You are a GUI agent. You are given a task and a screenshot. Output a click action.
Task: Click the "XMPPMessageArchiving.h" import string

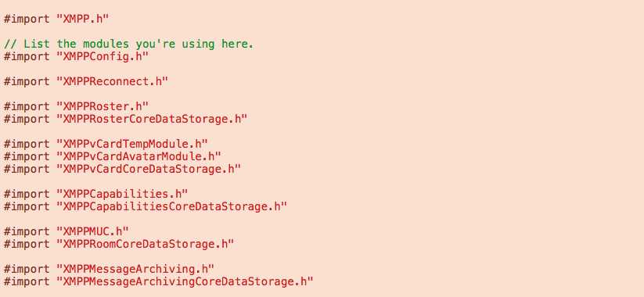click(x=135, y=269)
